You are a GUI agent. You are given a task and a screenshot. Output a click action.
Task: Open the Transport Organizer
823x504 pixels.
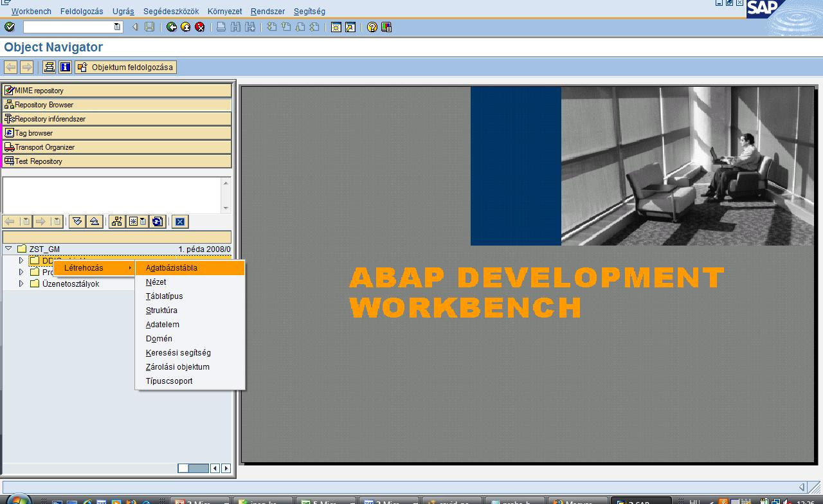click(117, 147)
